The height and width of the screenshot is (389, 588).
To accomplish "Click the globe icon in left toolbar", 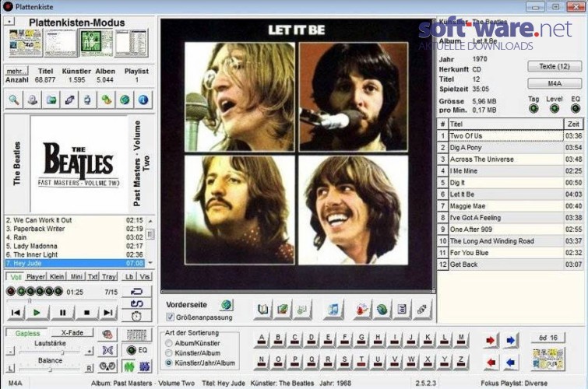I will point(125,100).
